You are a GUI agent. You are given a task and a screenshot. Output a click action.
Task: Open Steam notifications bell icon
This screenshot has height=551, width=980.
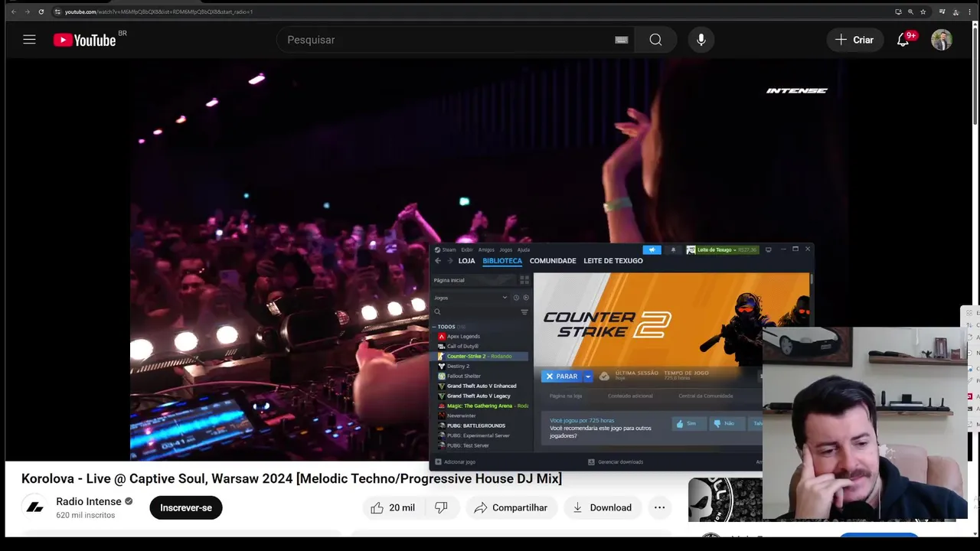point(674,249)
